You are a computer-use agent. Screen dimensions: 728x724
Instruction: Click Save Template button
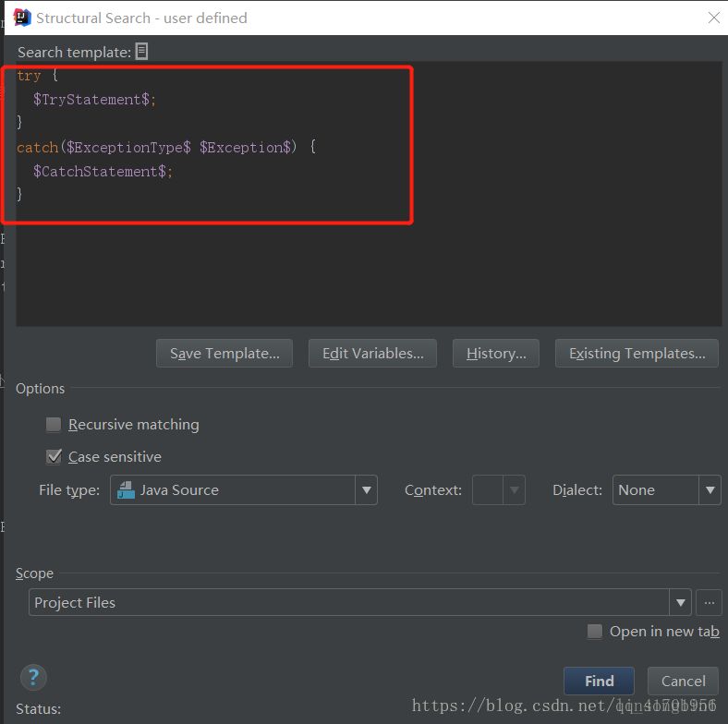pyautogui.click(x=224, y=353)
